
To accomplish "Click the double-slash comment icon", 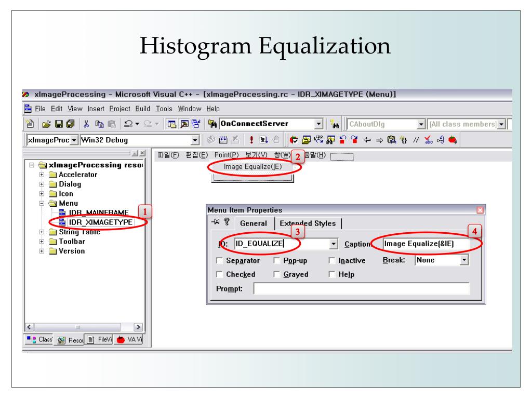I will tap(416, 140).
